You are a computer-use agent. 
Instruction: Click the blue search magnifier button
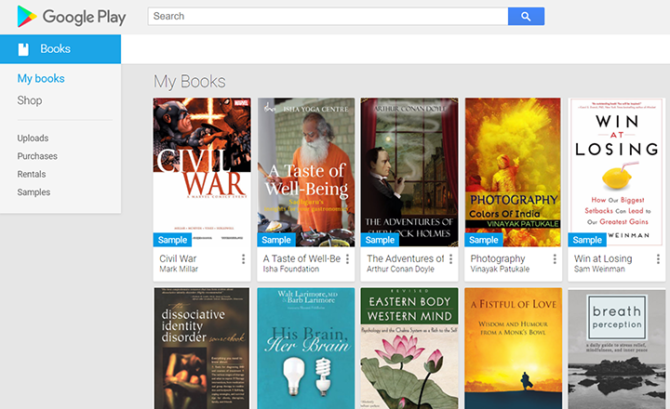(x=526, y=16)
